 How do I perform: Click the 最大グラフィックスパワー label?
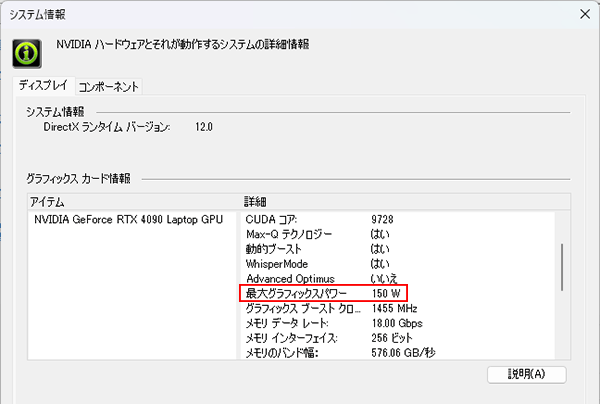pos(296,293)
